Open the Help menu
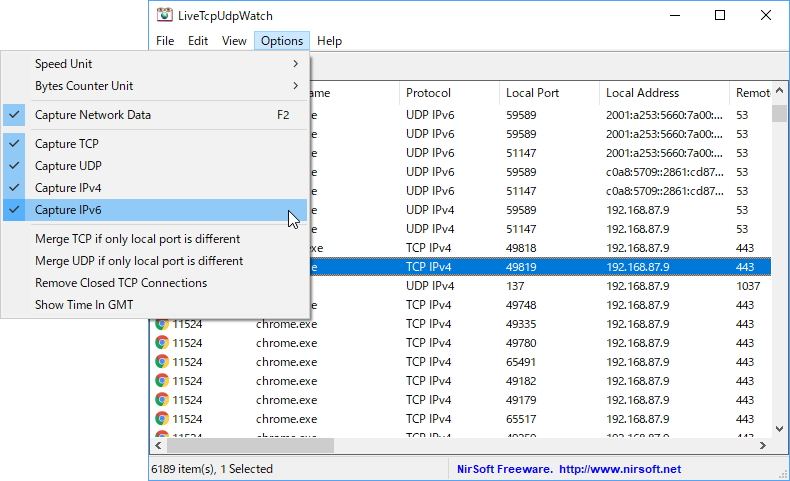790x481 pixels. tap(330, 41)
